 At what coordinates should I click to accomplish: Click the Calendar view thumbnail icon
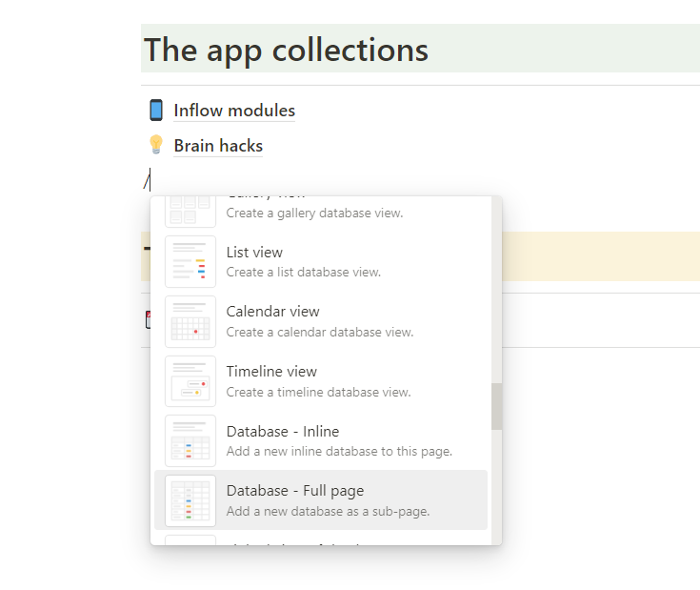click(x=190, y=321)
